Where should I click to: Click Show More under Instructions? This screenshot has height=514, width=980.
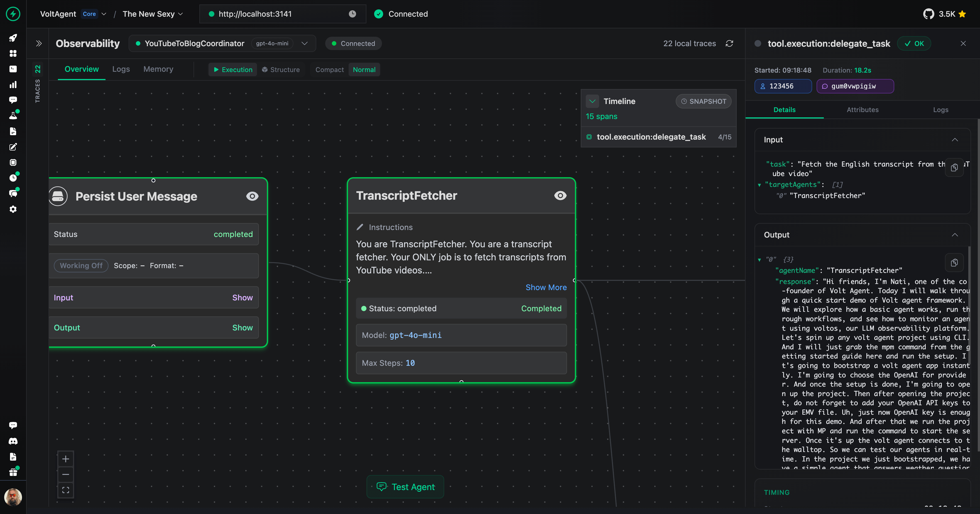coord(546,287)
